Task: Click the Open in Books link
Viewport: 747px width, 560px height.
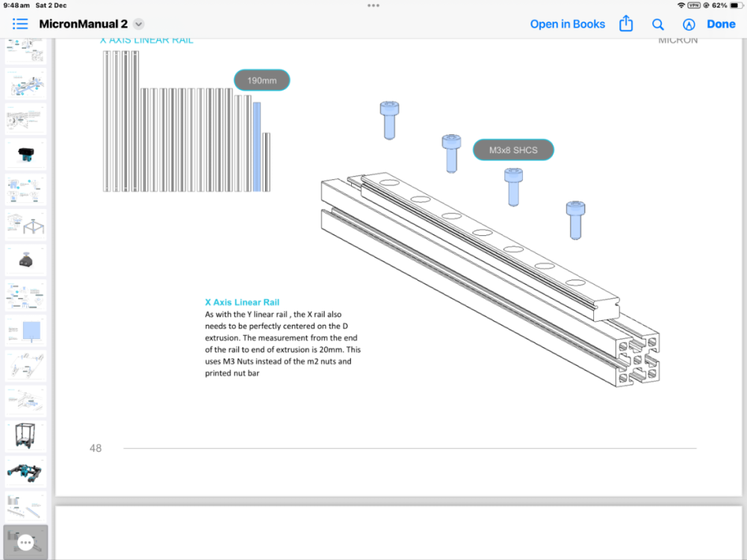Action: [568, 24]
